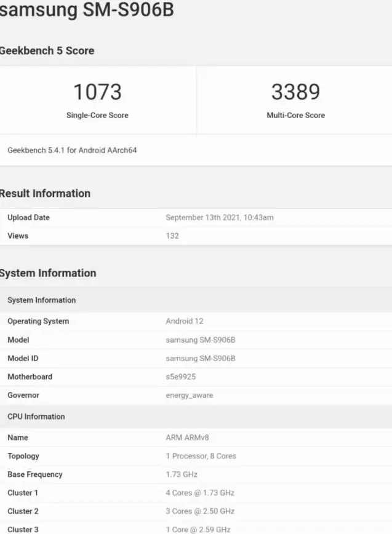Select the energy_aware governor value

click(190, 396)
